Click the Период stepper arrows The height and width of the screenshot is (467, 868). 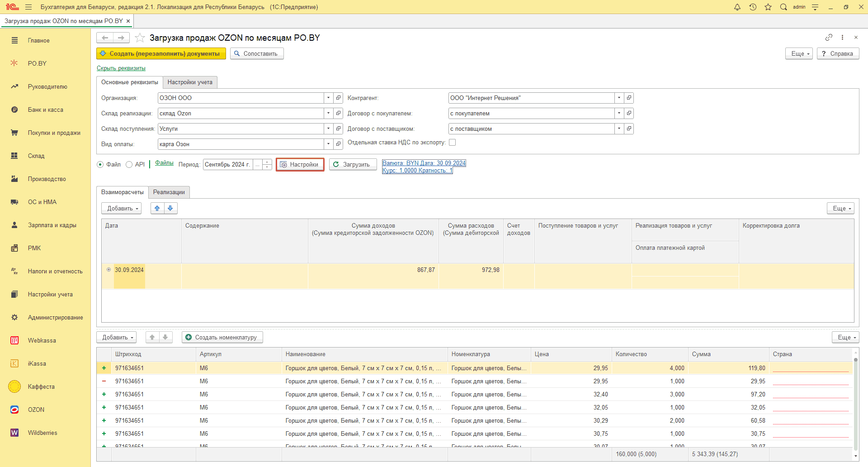click(x=267, y=164)
